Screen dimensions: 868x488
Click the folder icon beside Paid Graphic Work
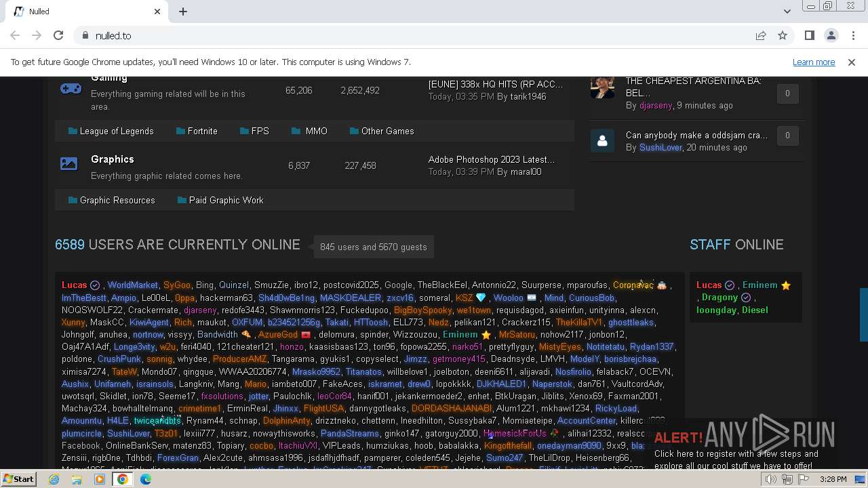(182, 200)
